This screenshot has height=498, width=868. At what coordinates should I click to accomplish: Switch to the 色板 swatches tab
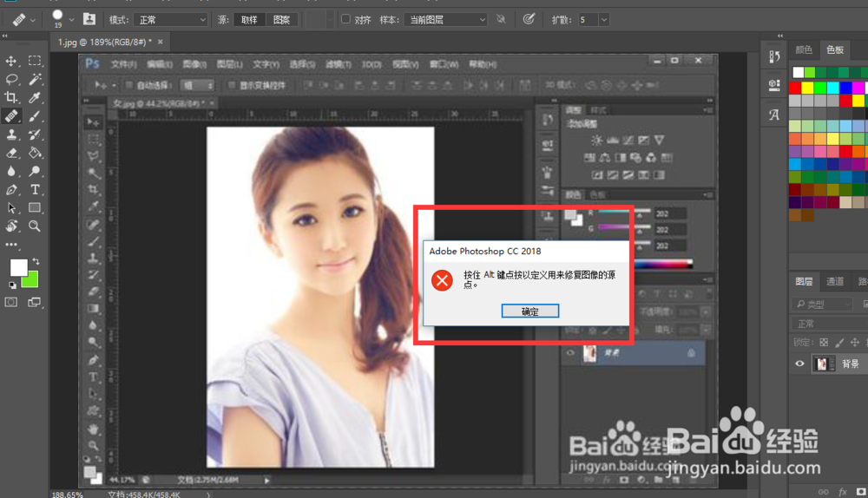pos(835,49)
